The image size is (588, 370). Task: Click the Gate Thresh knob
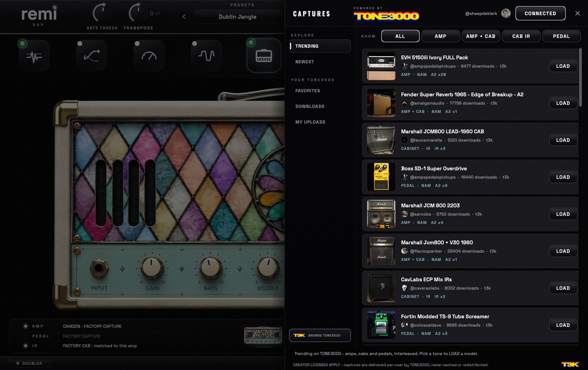point(102,13)
